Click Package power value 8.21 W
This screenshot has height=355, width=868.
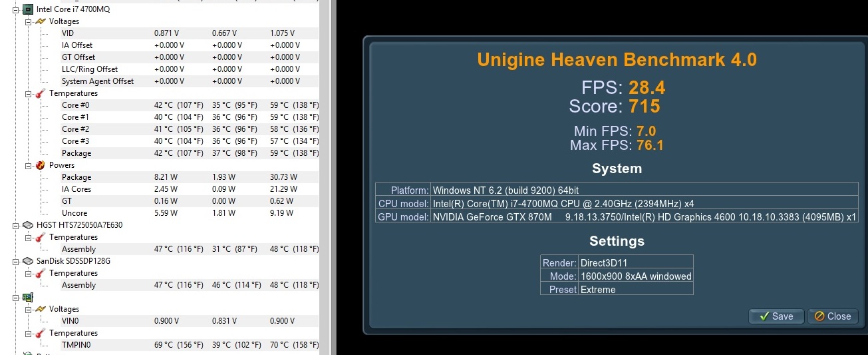pyautogui.click(x=166, y=177)
